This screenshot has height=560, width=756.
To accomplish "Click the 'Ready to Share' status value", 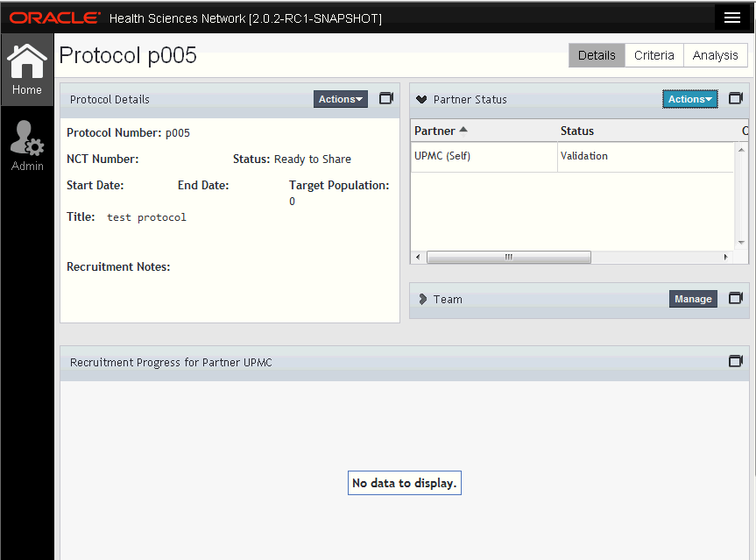I will click(x=313, y=159).
